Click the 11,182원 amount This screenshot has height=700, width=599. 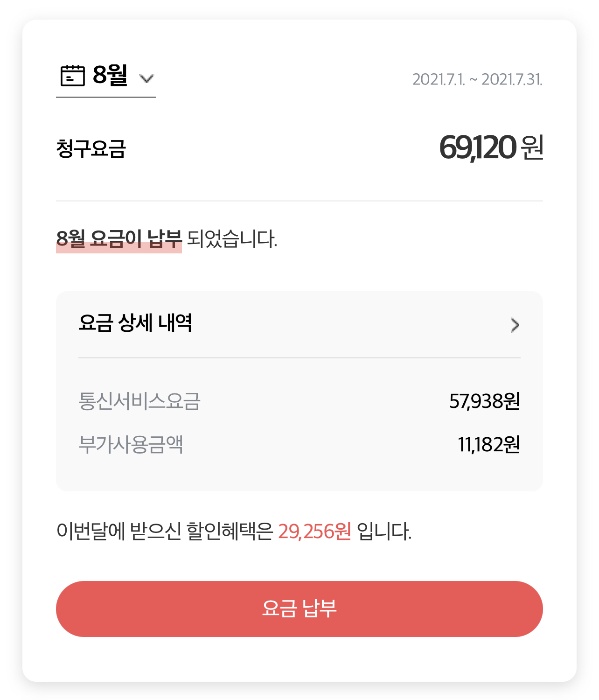click(488, 444)
